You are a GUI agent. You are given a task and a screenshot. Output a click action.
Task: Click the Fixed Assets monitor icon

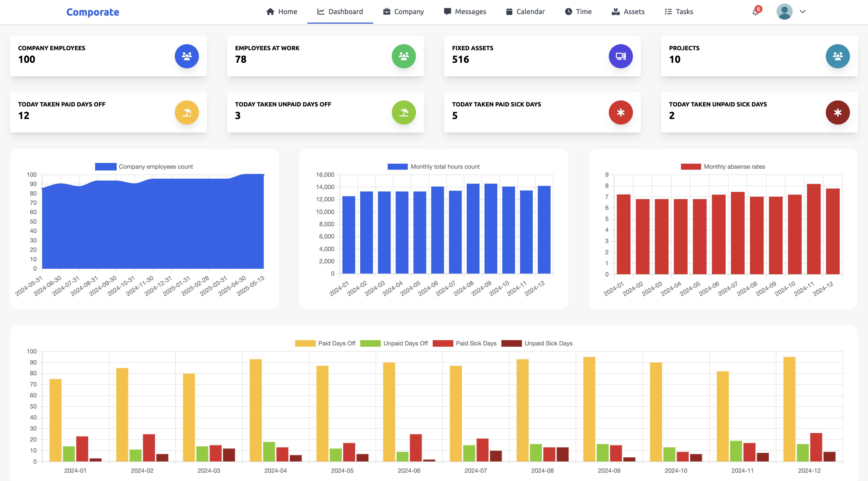click(x=620, y=56)
